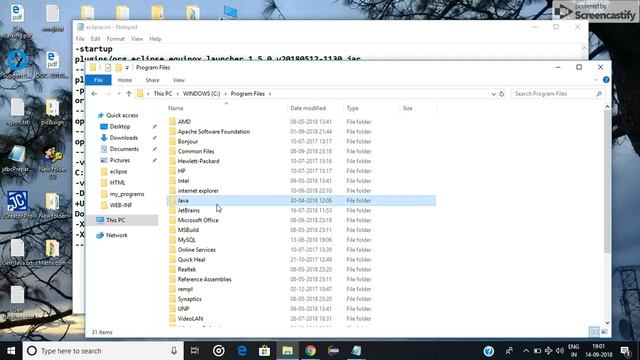Viewport: 640px width, 360px height.
Task: Click the refresh button in address bar
Action: tap(502, 93)
